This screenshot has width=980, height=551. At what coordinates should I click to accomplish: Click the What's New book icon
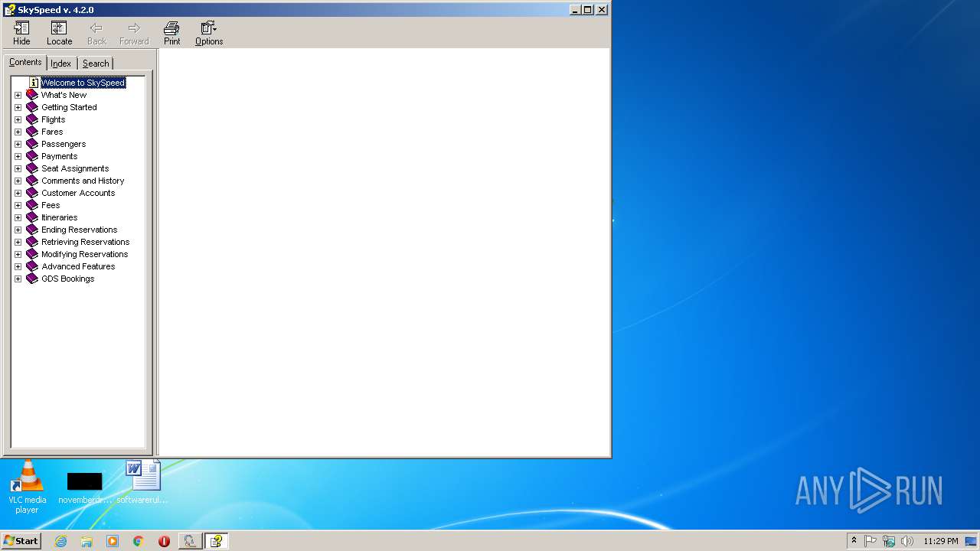pyautogui.click(x=32, y=95)
